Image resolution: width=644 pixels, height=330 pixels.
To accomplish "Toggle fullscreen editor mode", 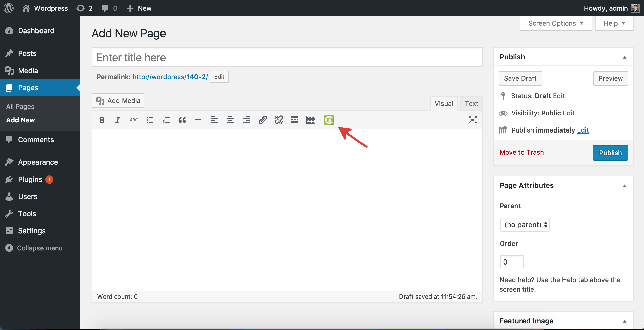I will [x=473, y=120].
